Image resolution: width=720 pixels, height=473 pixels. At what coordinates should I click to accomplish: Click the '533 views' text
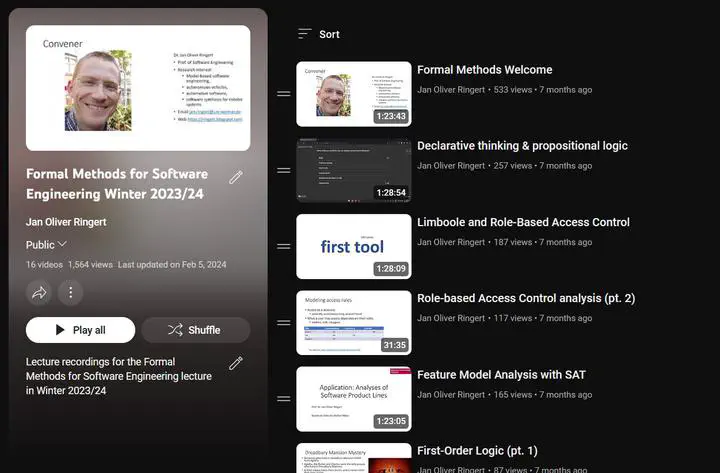tap(513, 90)
